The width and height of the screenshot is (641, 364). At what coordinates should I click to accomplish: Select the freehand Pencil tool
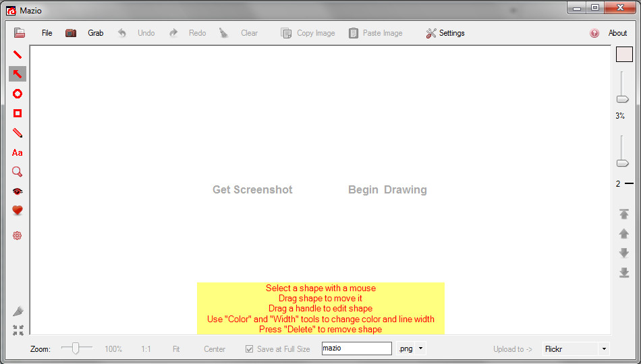[x=17, y=133]
